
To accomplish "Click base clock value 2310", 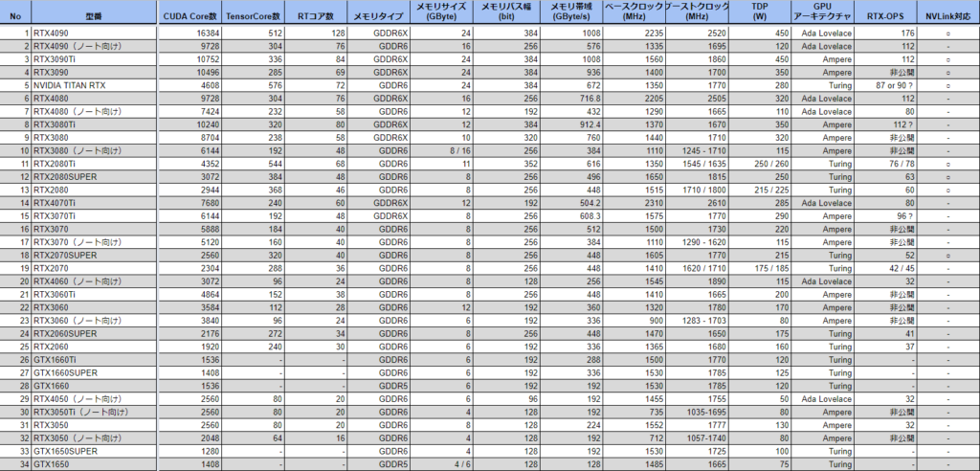I will 635,203.
